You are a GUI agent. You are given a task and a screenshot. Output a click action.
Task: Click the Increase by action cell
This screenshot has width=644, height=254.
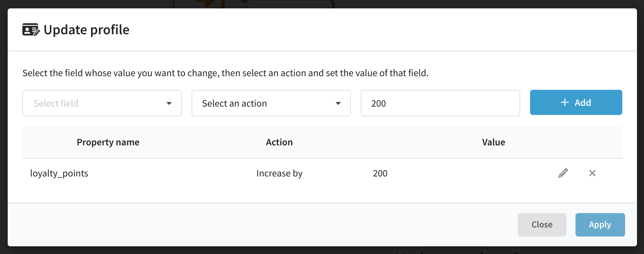279,173
